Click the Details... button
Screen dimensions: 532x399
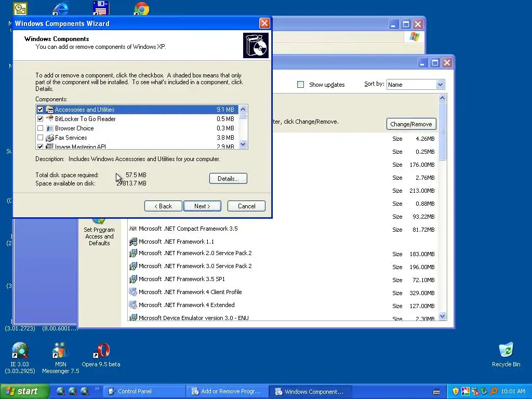point(228,179)
